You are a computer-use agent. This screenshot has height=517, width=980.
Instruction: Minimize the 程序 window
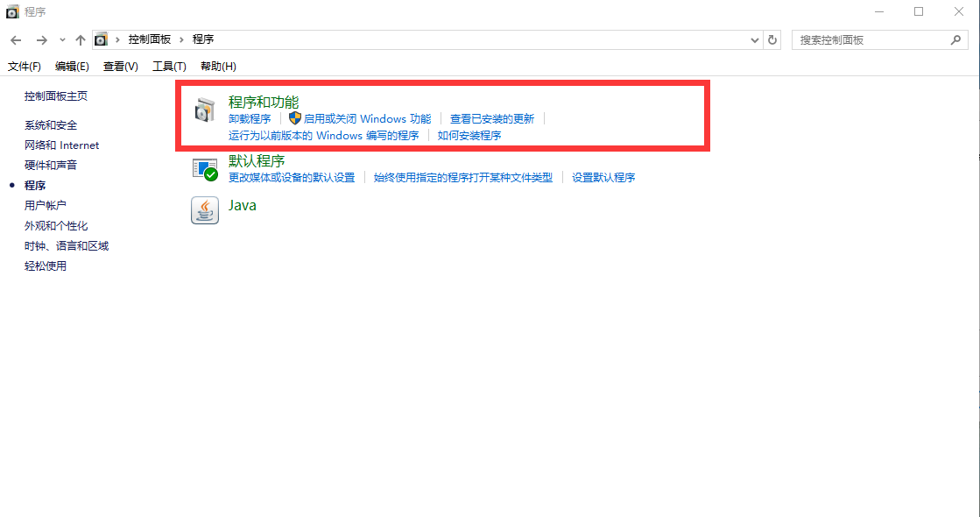coord(879,12)
